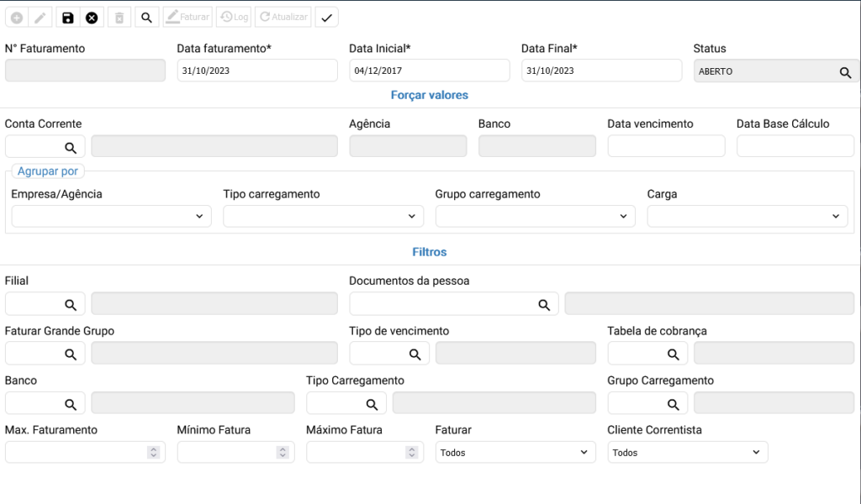Click the Filtros section header
This screenshot has height=504, width=861.
click(x=430, y=252)
